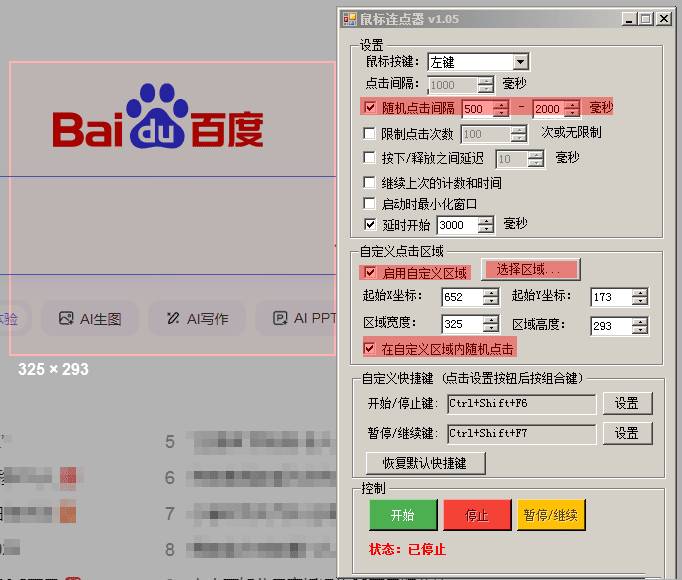Click the 暂停/继续键 hotkey field Ctrl+Shift+F7
The width and height of the screenshot is (682, 580).
pyautogui.click(x=522, y=434)
